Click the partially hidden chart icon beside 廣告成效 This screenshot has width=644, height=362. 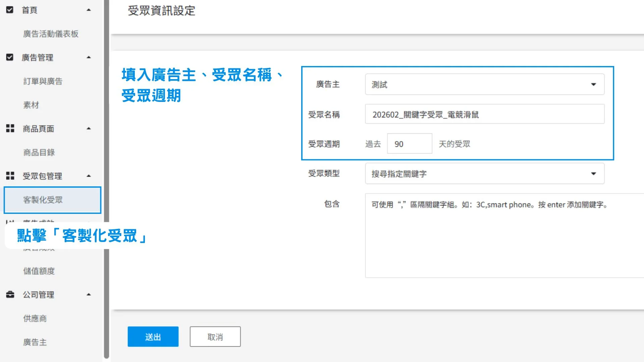coord(9,221)
